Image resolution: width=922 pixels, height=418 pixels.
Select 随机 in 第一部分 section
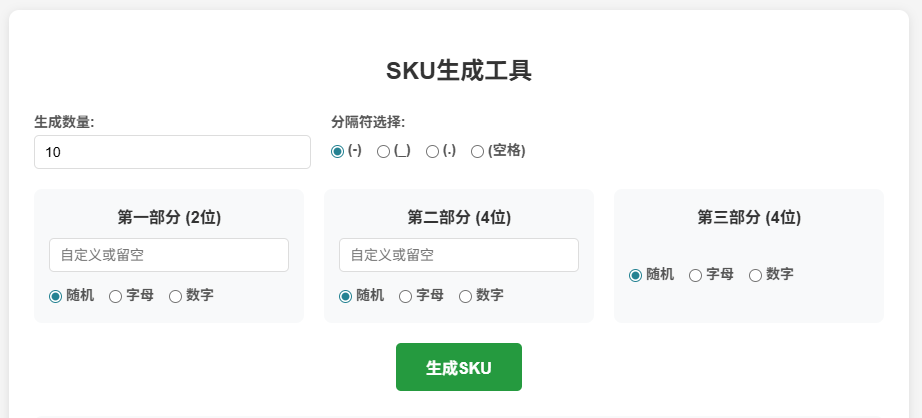[x=56, y=296]
